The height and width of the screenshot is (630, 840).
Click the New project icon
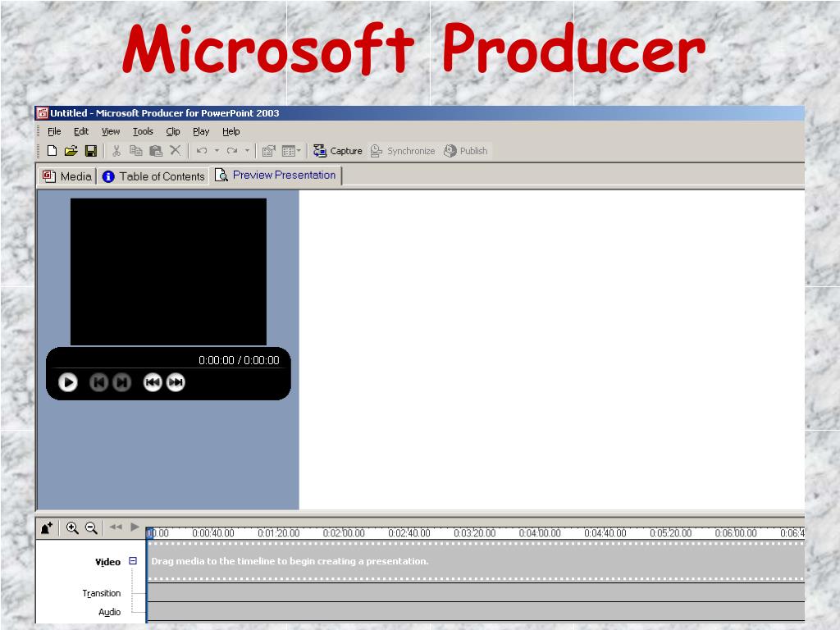point(52,151)
